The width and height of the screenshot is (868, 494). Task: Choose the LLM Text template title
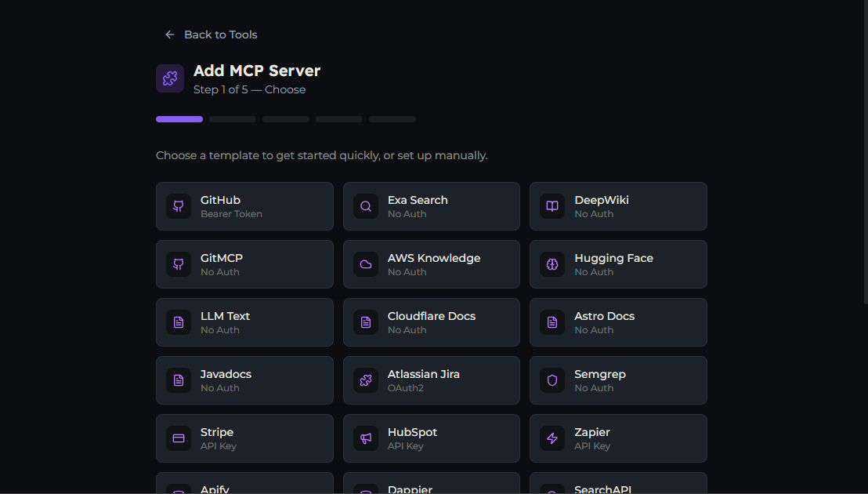coord(225,316)
